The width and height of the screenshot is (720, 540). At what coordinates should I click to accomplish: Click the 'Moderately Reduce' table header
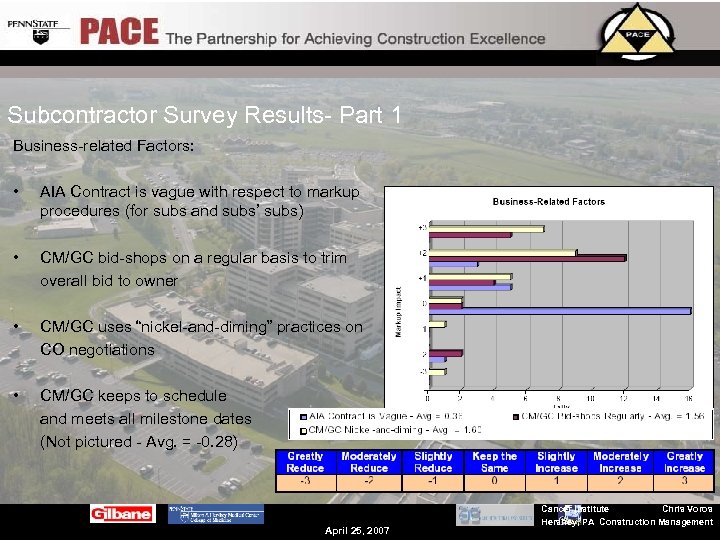(369, 462)
